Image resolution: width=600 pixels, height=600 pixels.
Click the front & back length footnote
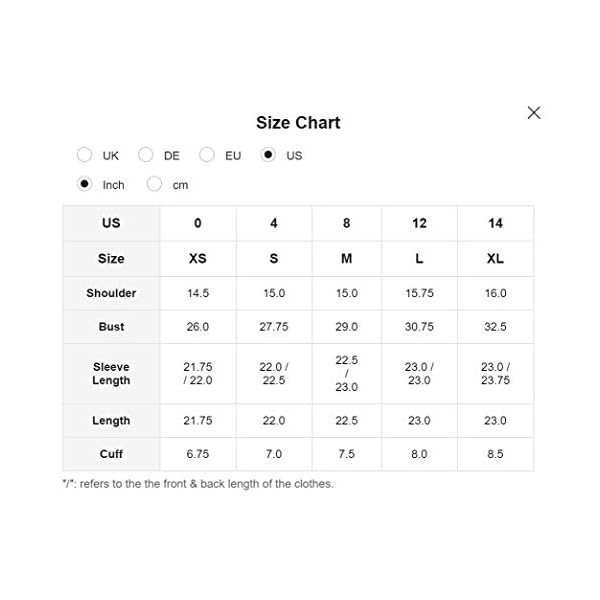[x=198, y=484]
